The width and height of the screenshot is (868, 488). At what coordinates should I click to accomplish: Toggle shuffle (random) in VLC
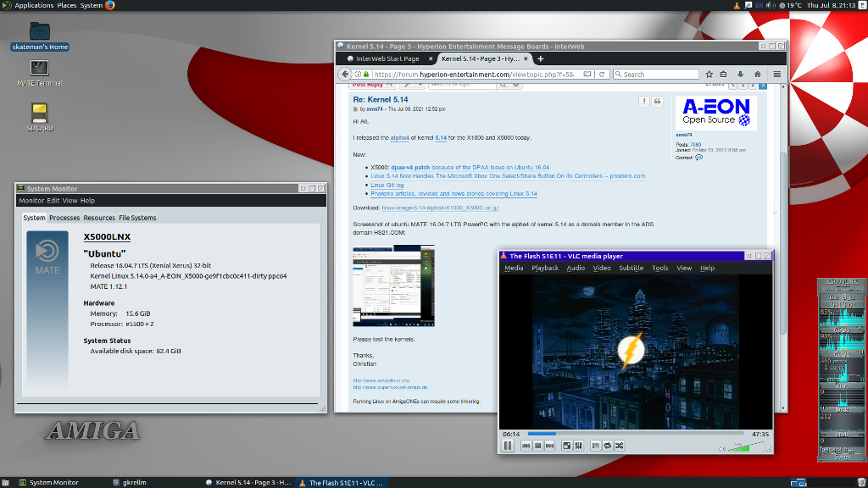(620, 446)
